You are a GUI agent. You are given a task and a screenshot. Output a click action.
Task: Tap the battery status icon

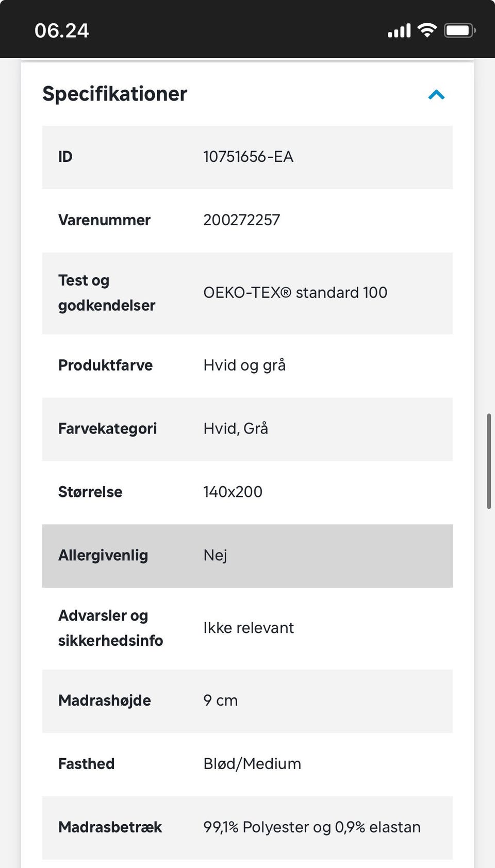pyautogui.click(x=459, y=30)
